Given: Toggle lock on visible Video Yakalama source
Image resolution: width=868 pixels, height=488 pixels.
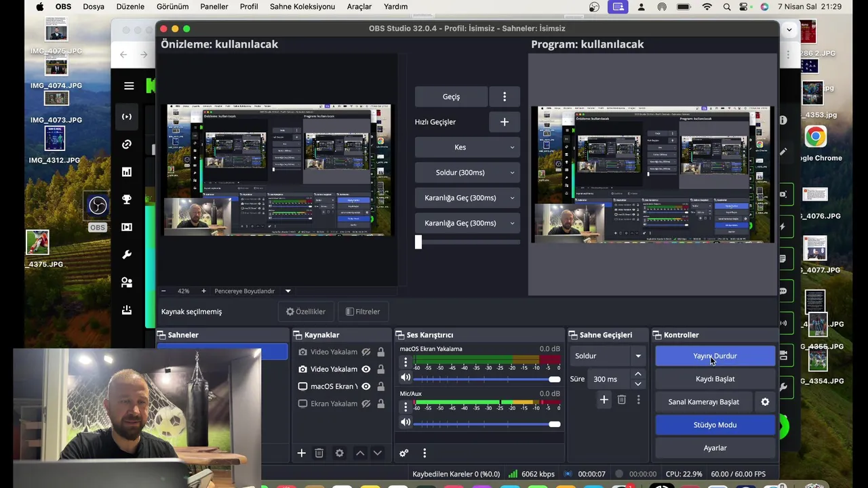Looking at the screenshot, I should [381, 369].
